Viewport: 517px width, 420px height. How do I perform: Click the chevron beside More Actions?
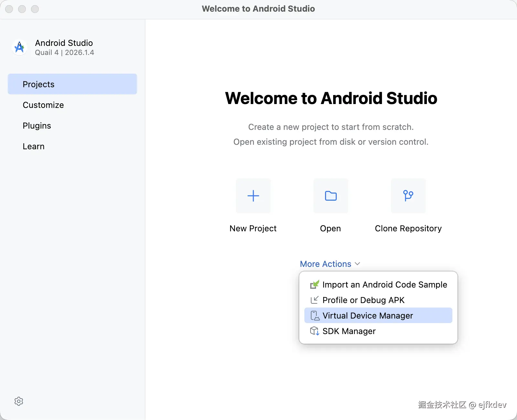357,264
